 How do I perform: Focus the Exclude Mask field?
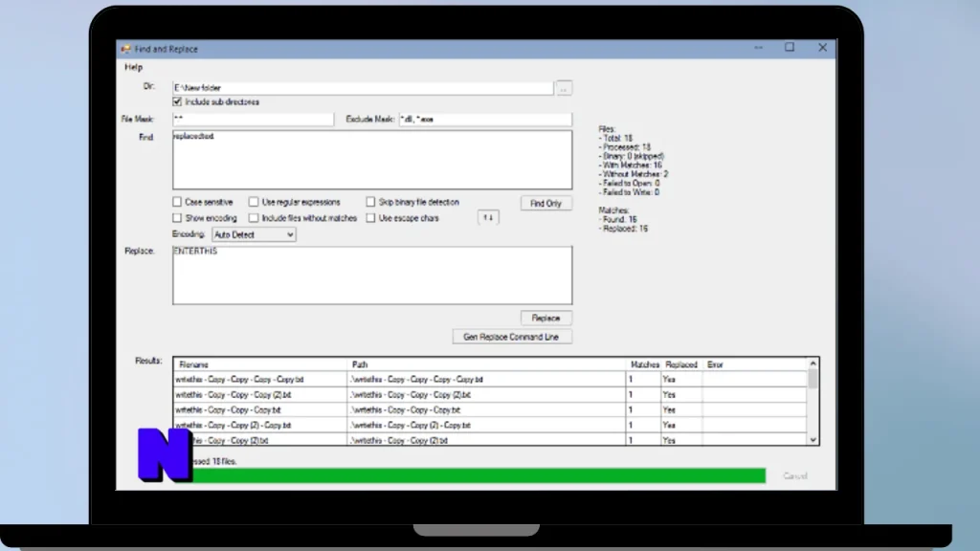coord(485,119)
